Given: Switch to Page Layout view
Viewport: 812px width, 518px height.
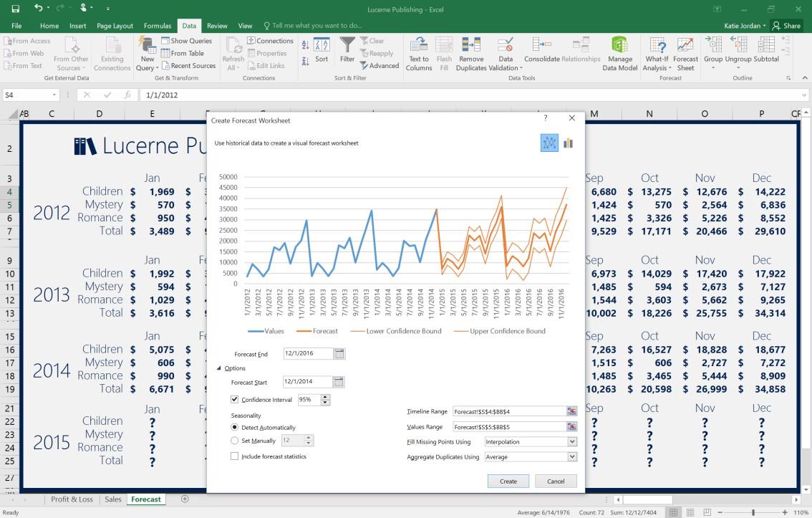Looking at the screenshot, I should click(690, 512).
